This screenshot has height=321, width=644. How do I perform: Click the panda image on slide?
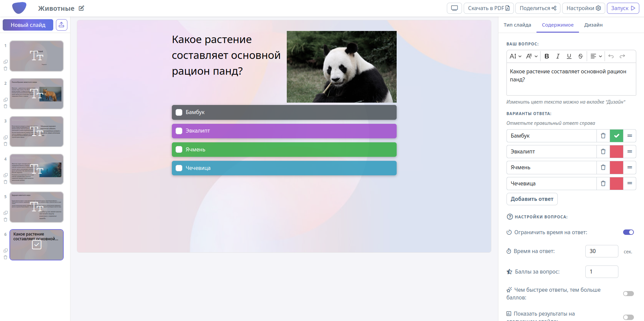341,67
